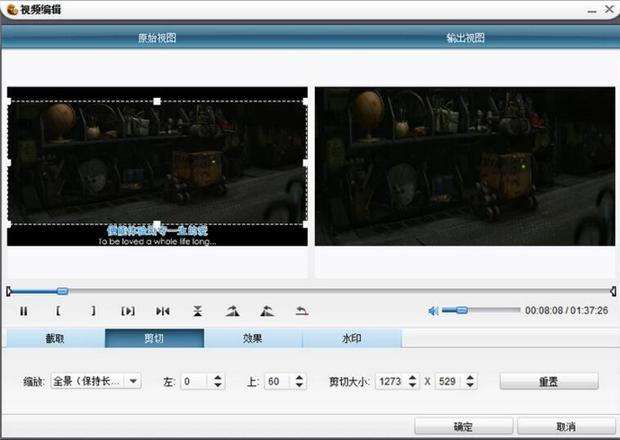Viewport: 620px width, 440px height.
Task: Close the 视频编辑 window
Action: tap(610, 9)
